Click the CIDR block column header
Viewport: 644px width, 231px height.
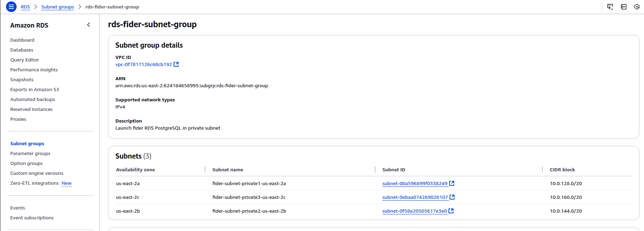562,170
